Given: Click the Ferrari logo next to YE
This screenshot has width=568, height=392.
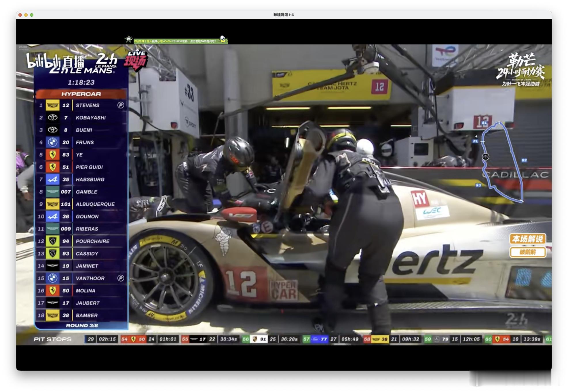Looking at the screenshot, I should pos(52,155).
